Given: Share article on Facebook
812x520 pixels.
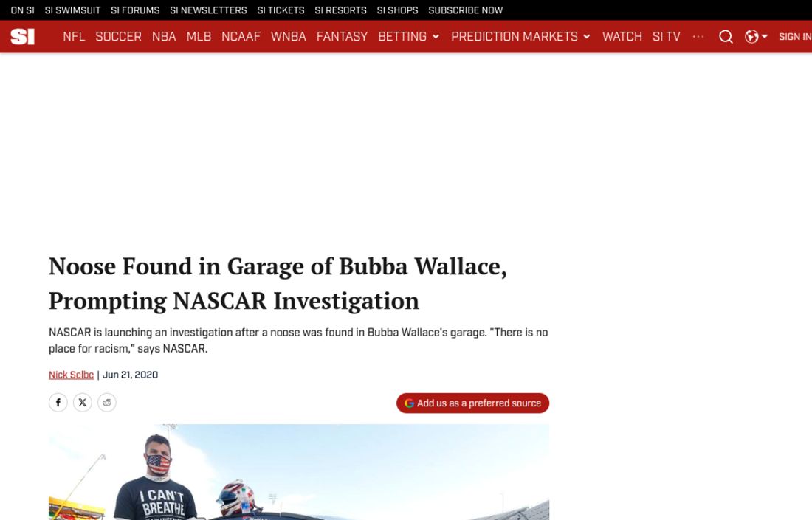Looking at the screenshot, I should (x=58, y=403).
